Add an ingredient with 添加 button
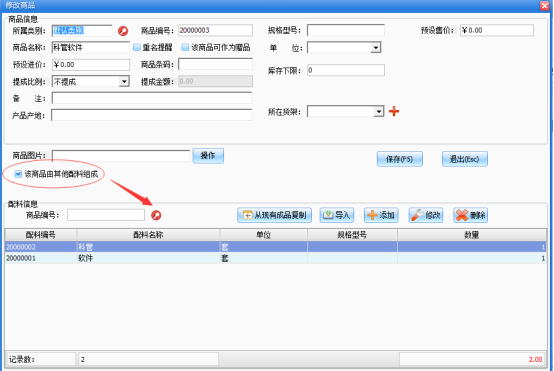Screen dimensions: 554x371 pyautogui.click(x=381, y=215)
